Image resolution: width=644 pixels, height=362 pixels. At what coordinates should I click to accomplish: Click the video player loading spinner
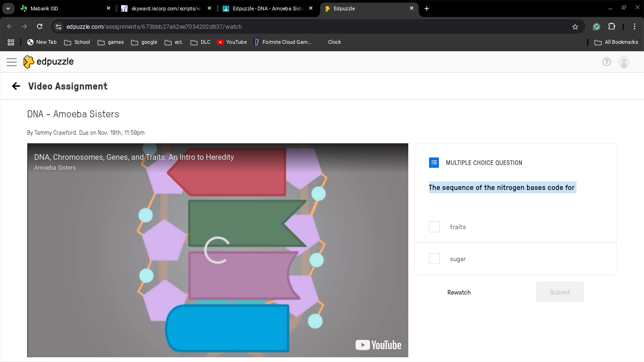217,250
